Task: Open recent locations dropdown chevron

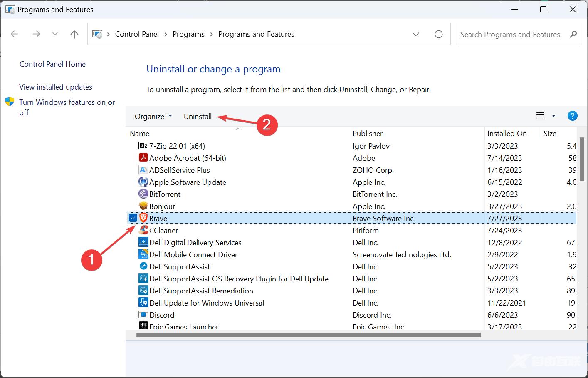Action: (x=55, y=34)
